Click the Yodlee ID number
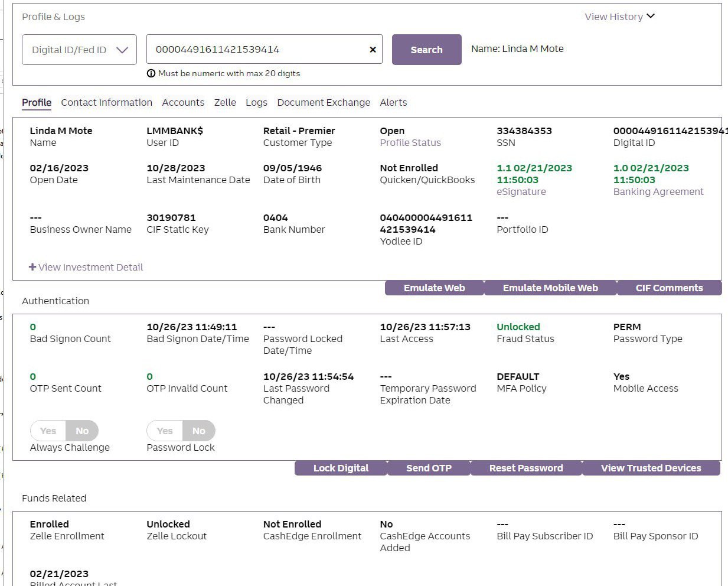 (426, 223)
